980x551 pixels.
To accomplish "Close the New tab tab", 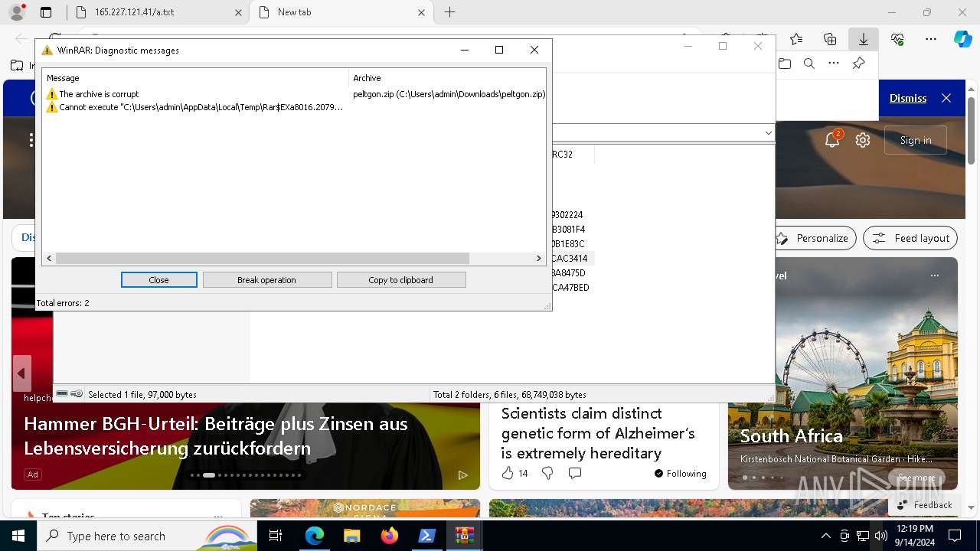I will coord(422,12).
